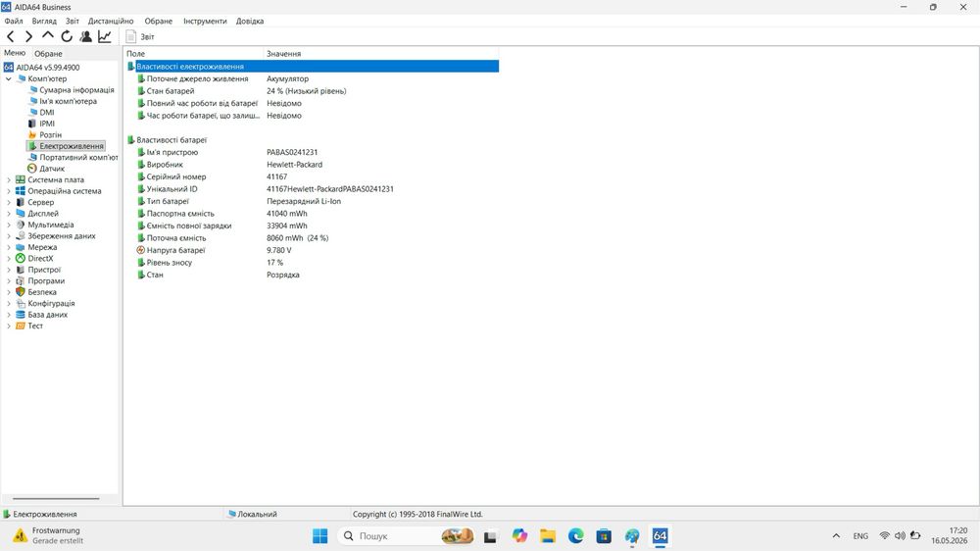Open Microsoft Store from taskbar
The width and height of the screenshot is (980, 551).
click(604, 536)
